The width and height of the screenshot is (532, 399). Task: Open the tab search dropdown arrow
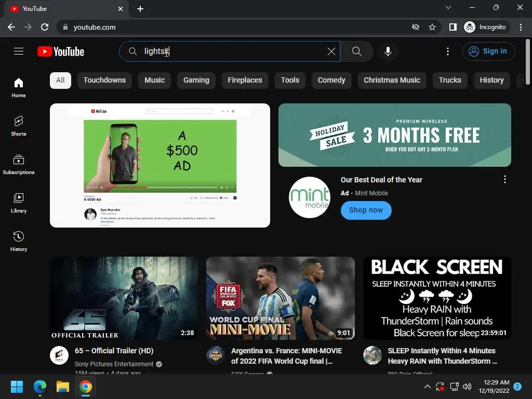point(448,7)
